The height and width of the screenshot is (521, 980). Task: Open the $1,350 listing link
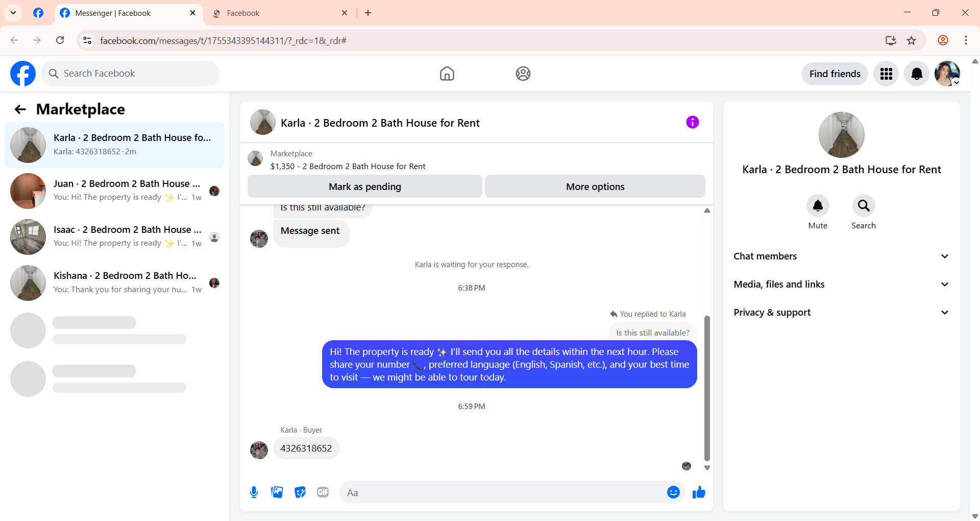pos(348,166)
